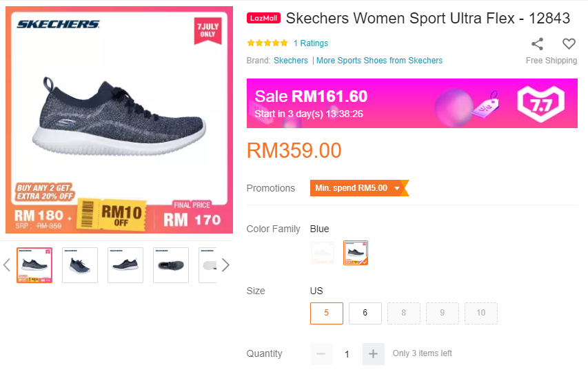The width and height of the screenshot is (588, 372).
Task: Choose the blue color variant swatch
Action: 356,253
